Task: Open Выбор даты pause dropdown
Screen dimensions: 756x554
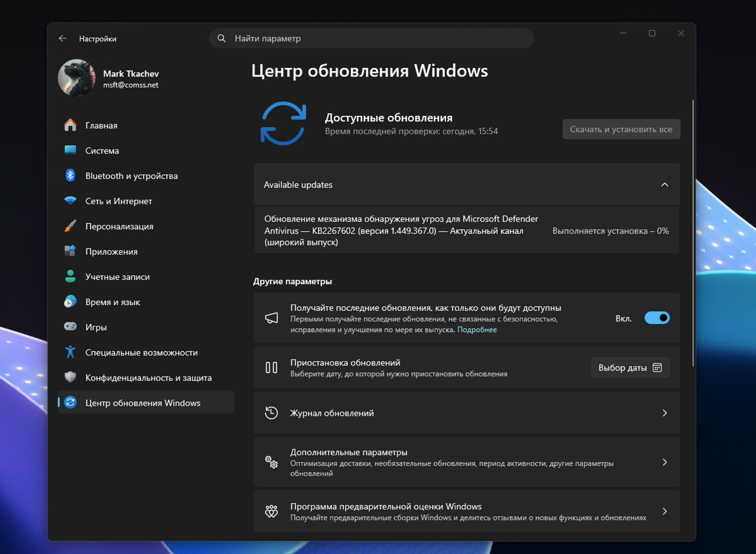Action: 630,368
